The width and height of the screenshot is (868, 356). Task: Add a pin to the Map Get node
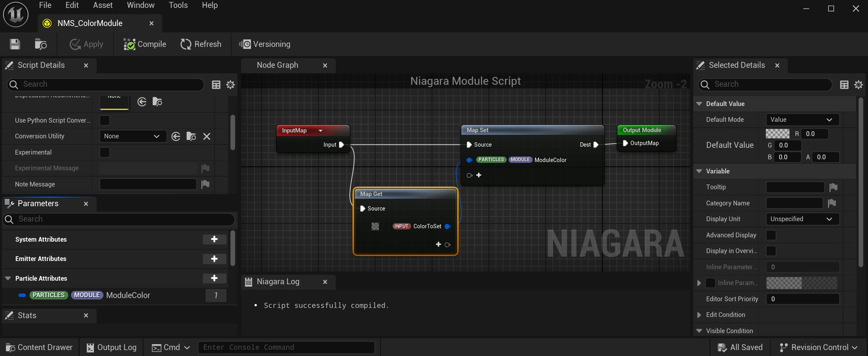(x=438, y=244)
